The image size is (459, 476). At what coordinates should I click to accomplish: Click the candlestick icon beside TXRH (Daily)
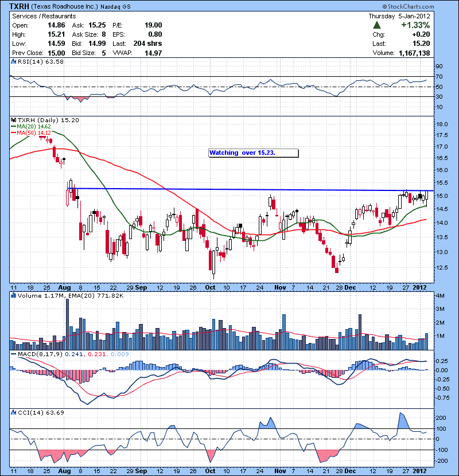click(x=14, y=120)
